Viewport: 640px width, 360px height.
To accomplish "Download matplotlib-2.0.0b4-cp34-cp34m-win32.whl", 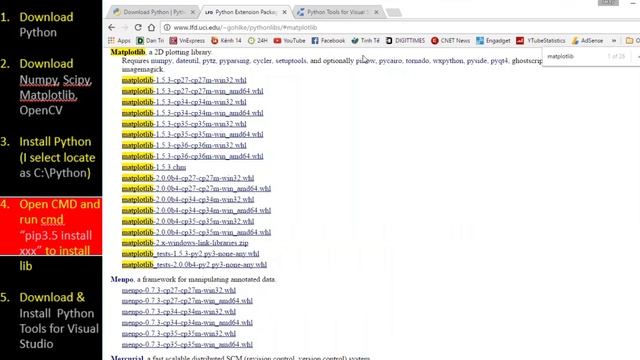I will 188,200.
